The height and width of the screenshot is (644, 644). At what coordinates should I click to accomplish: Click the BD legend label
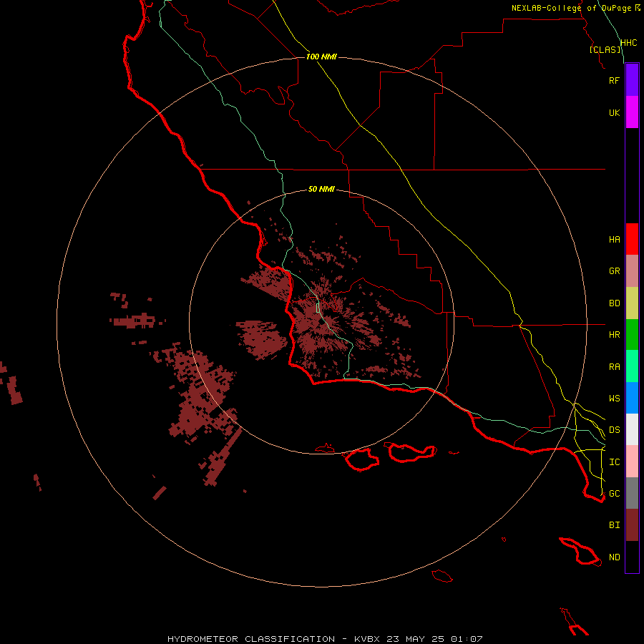click(614, 303)
